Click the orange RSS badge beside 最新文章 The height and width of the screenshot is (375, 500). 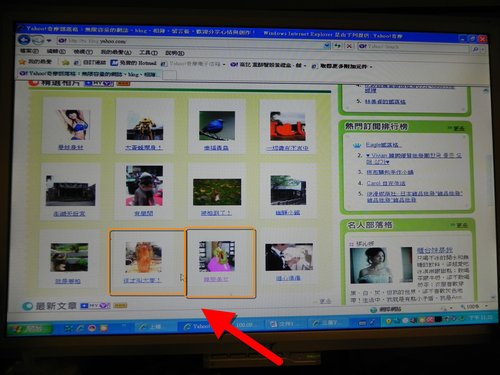pos(120,305)
